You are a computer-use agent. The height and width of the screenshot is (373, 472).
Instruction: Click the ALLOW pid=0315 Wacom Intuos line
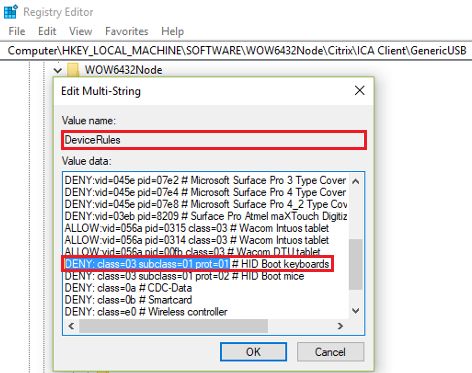click(x=197, y=228)
